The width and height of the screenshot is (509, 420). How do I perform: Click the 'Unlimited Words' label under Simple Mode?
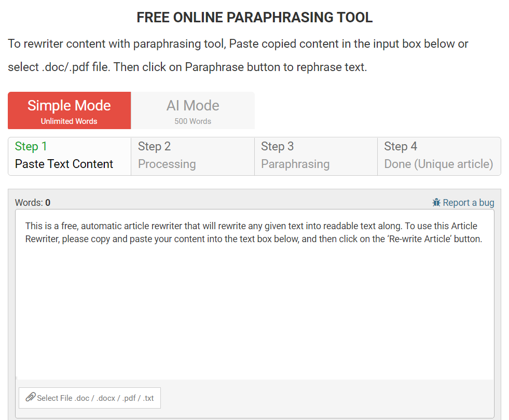coord(69,121)
